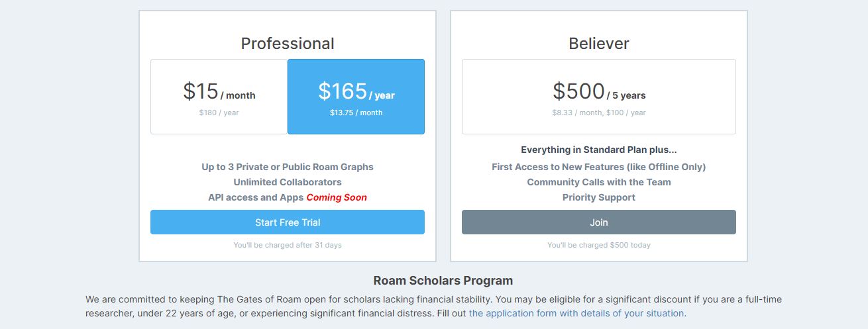Viewport: 868px width, 329px height.
Task: Click the Roam Scholars Program heading
Action: click(443, 281)
